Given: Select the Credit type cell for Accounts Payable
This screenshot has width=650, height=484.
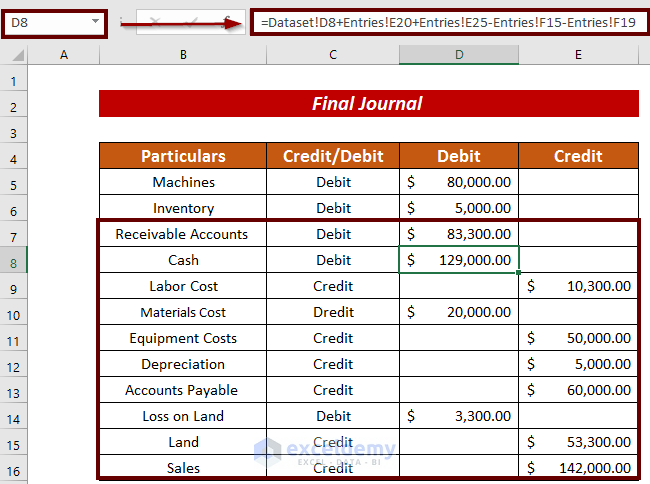Looking at the screenshot, I should (x=333, y=390).
